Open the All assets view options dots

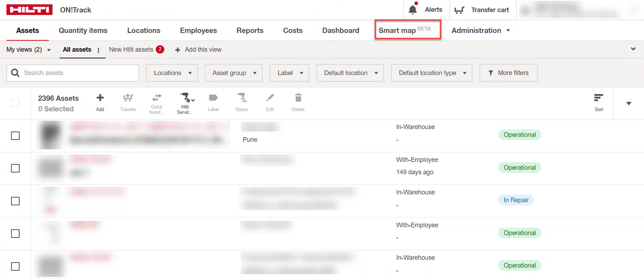98,50
